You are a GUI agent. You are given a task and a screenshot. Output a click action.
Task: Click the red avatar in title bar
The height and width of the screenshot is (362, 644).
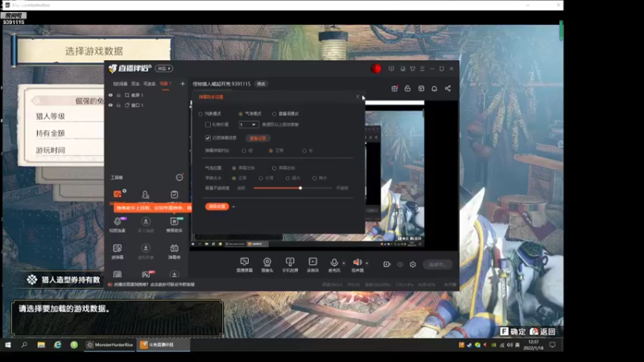coord(376,68)
